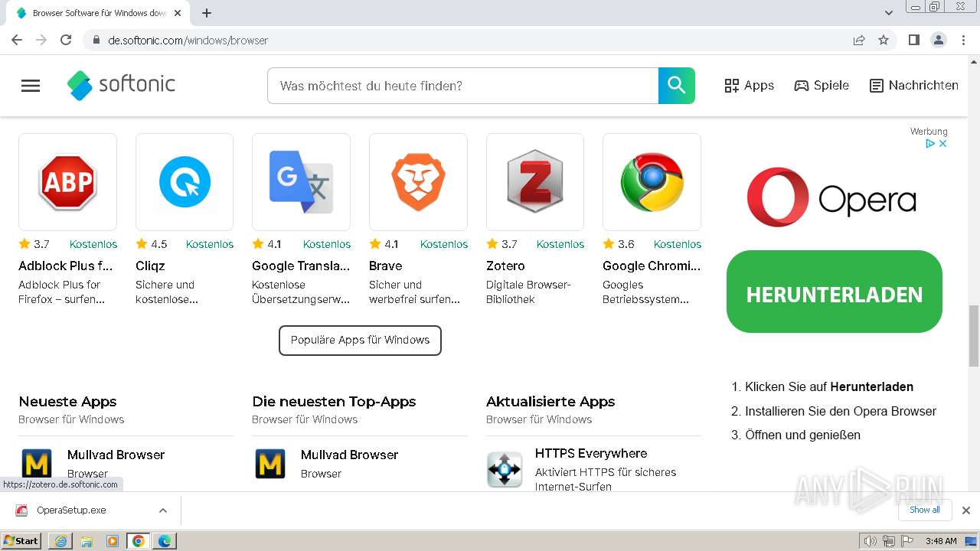The width and height of the screenshot is (980, 551).
Task: Open the Brave lion app icon
Action: point(418,182)
